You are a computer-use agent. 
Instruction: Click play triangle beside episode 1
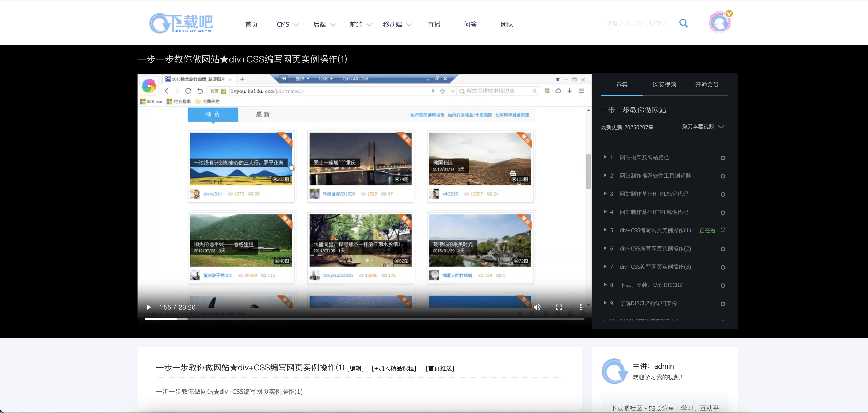click(x=605, y=157)
